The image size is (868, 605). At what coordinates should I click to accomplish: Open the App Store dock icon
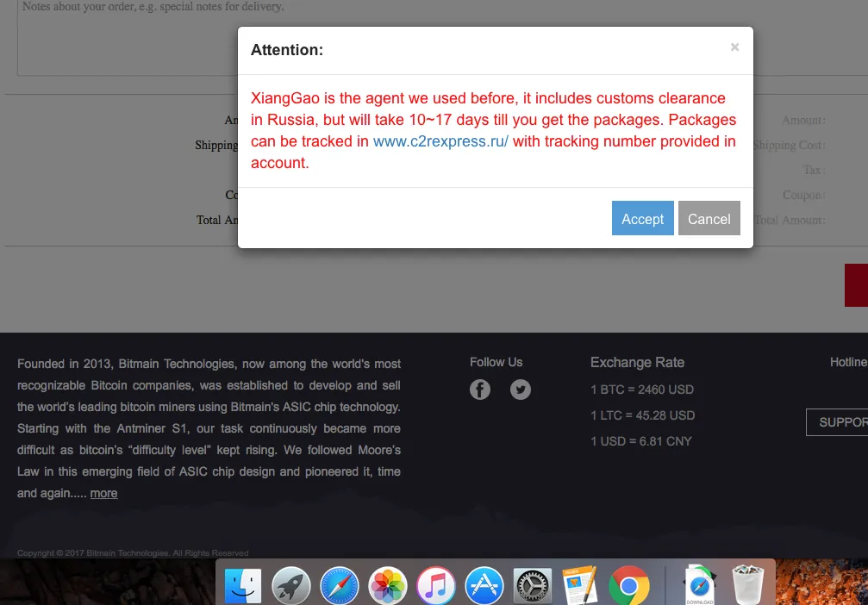tap(484, 585)
